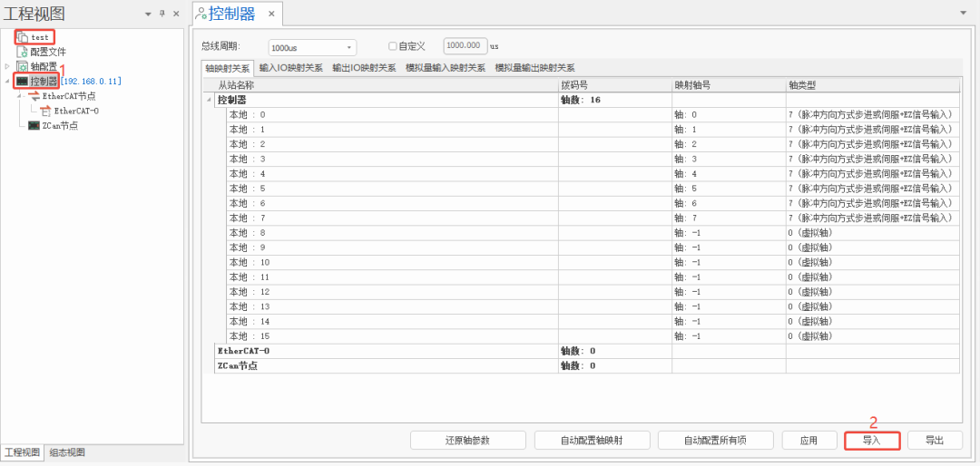Click the 总线周期 label

[220, 46]
